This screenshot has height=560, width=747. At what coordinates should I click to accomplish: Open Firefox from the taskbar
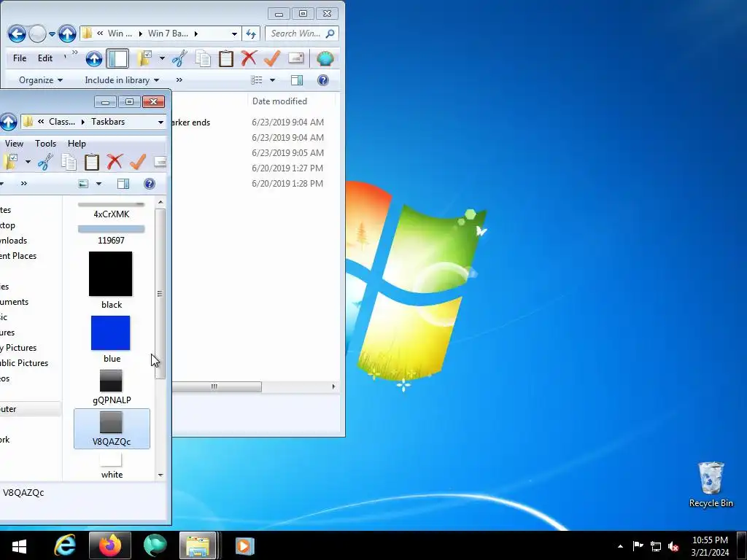(110, 545)
